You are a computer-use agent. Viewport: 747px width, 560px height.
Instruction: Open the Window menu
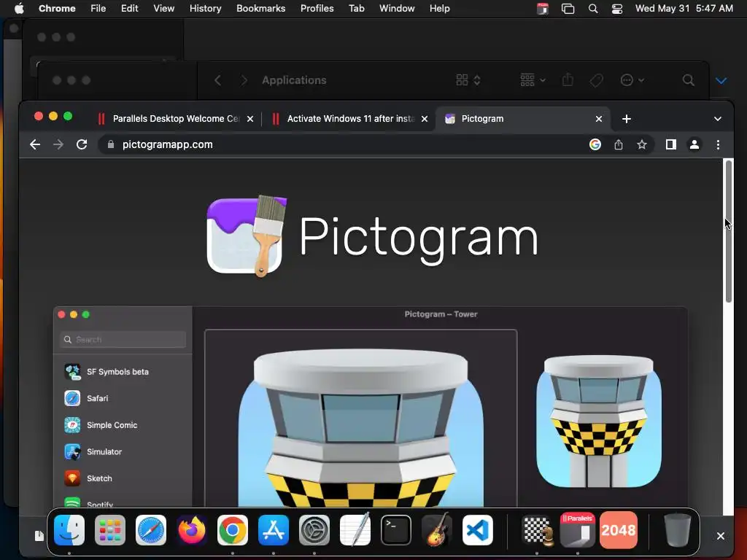click(x=397, y=9)
